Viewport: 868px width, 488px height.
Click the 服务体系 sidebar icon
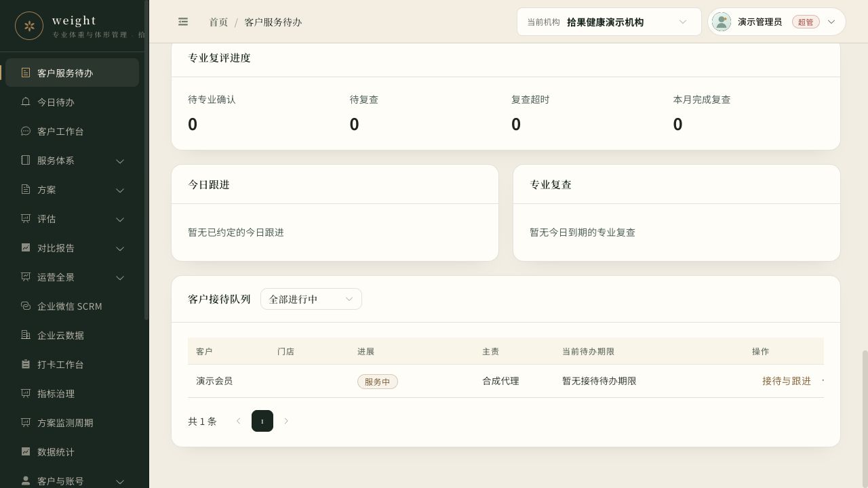pyautogui.click(x=26, y=160)
